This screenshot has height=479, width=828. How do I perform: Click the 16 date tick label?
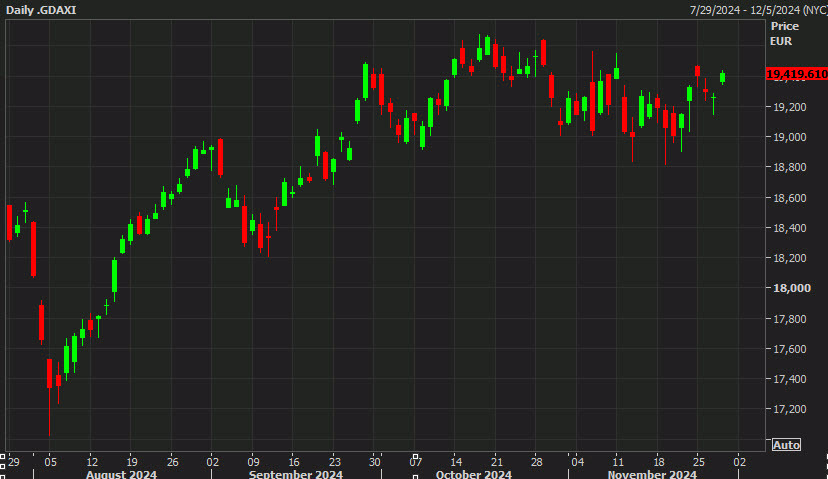294,462
